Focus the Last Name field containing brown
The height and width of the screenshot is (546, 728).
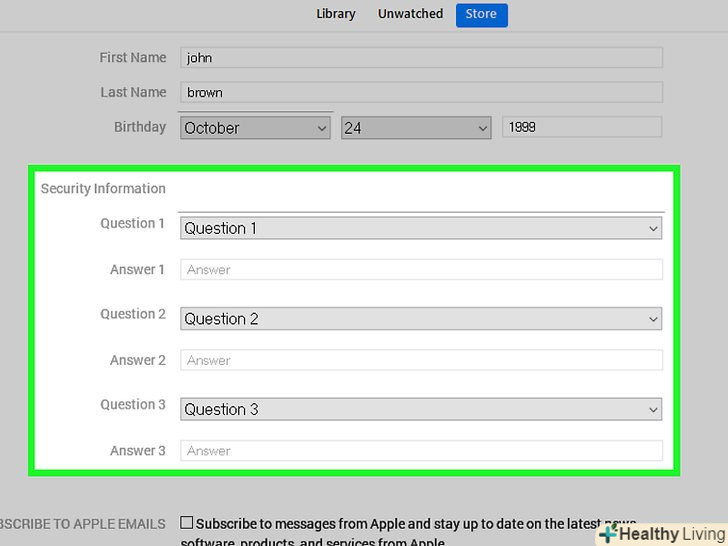click(421, 92)
